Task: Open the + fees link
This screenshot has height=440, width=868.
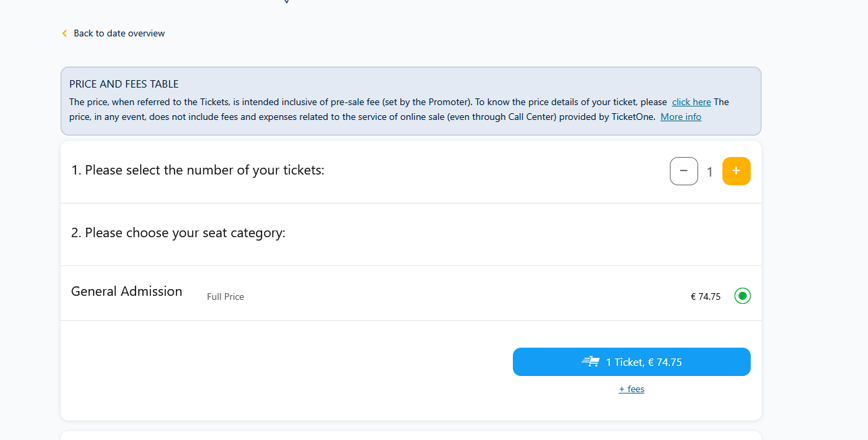Action: pos(631,389)
